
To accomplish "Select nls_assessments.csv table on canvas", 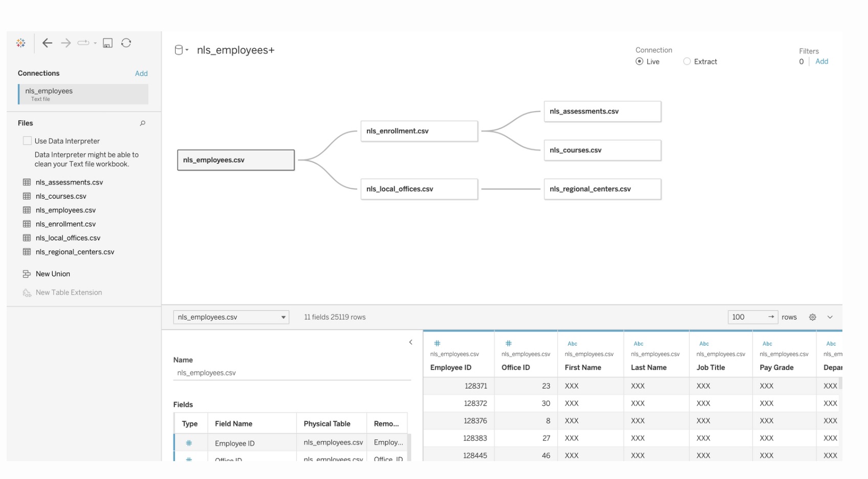I will click(602, 111).
